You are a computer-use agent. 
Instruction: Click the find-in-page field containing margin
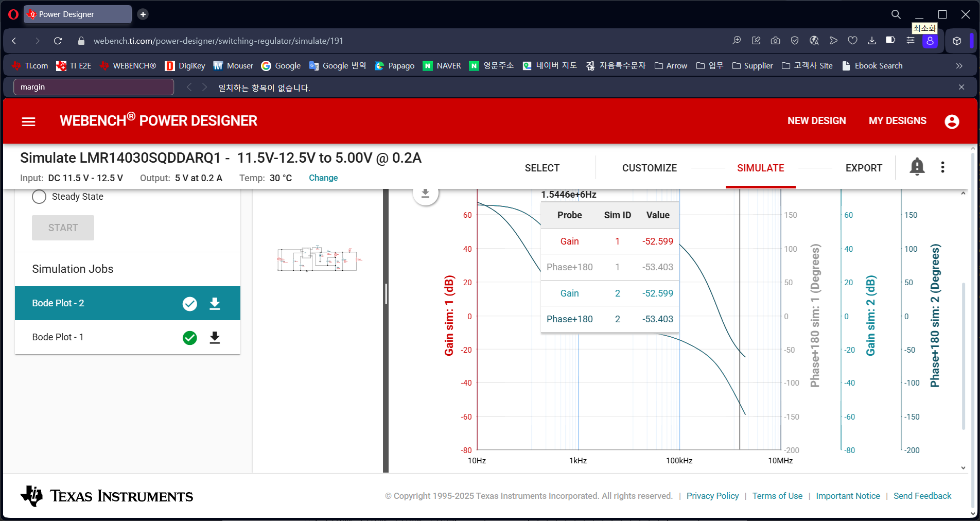pyautogui.click(x=94, y=87)
